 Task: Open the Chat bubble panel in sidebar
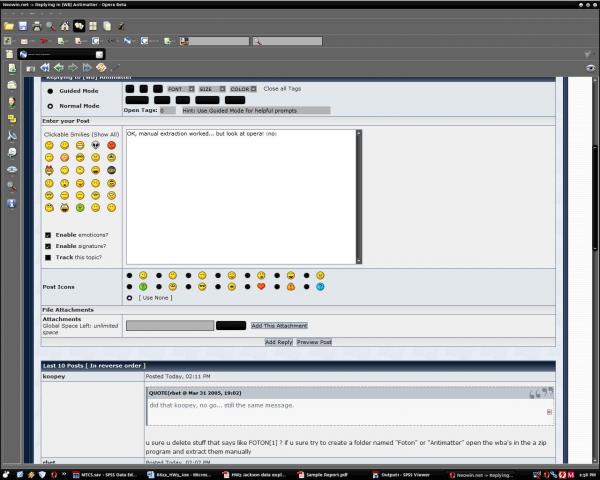12,152
